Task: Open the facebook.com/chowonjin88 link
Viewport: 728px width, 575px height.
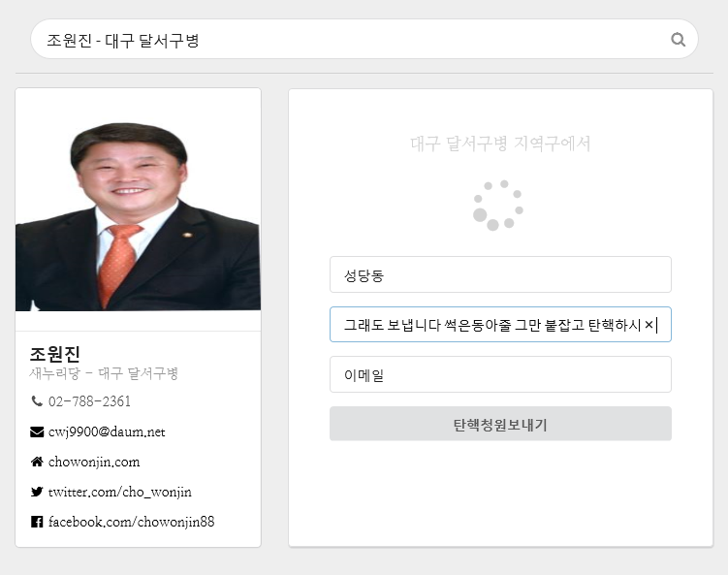Action: pyautogui.click(x=132, y=522)
